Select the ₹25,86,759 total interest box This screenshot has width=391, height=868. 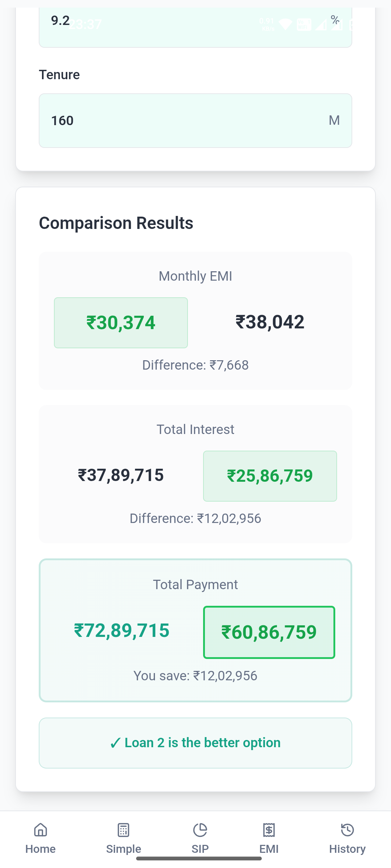click(x=270, y=476)
